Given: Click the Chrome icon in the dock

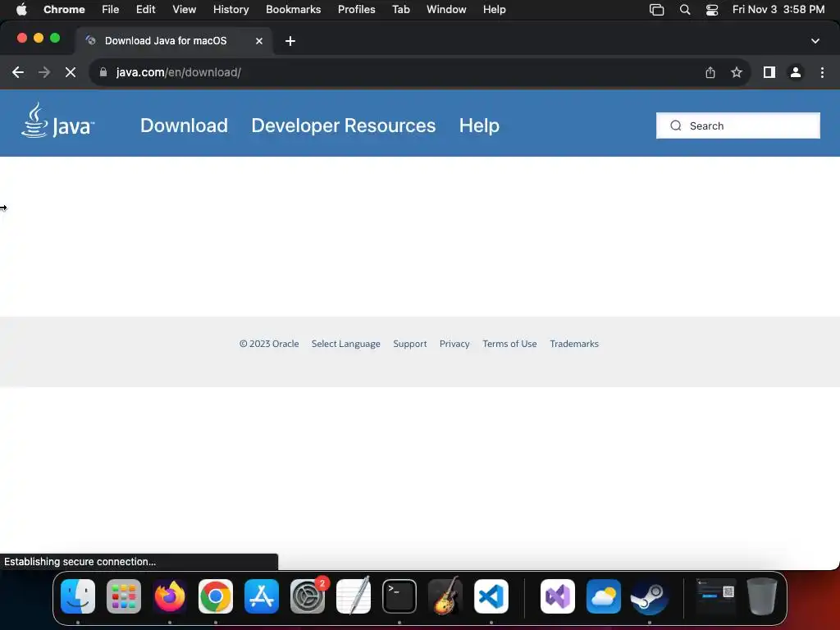Looking at the screenshot, I should coord(216,596).
